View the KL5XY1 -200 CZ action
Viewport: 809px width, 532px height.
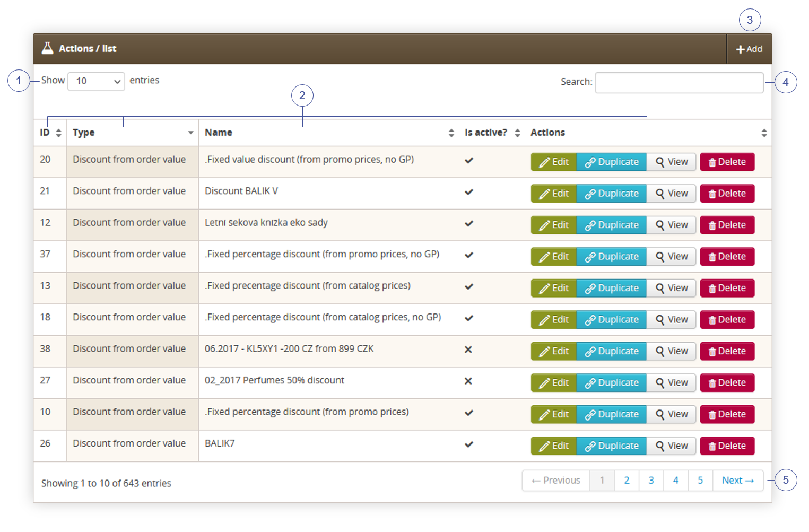click(672, 351)
